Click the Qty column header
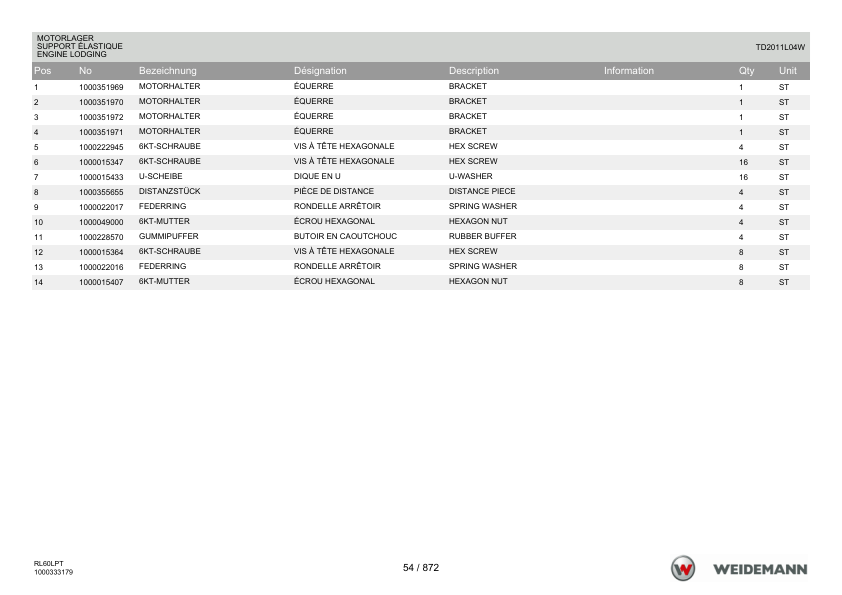The image size is (842, 595). coord(746,71)
